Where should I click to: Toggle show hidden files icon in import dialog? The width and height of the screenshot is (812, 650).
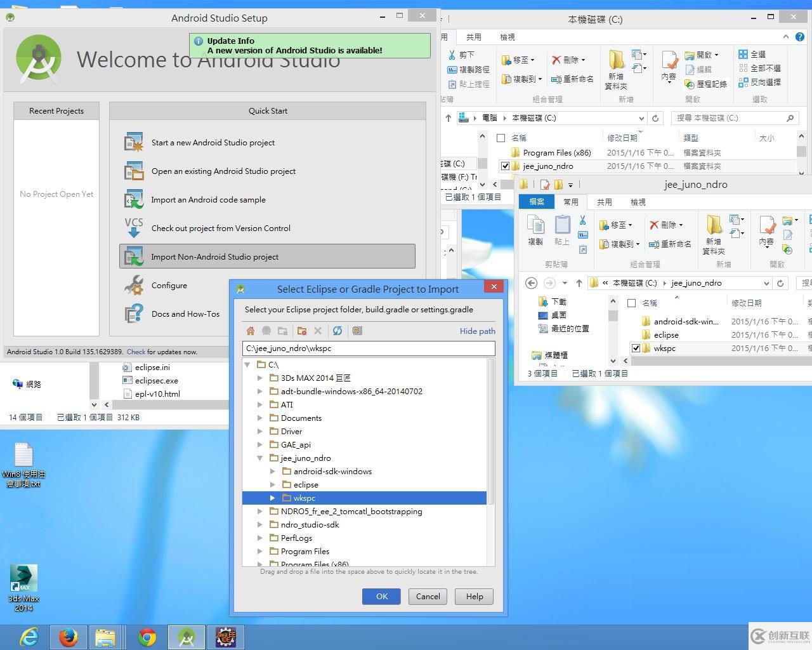(357, 331)
